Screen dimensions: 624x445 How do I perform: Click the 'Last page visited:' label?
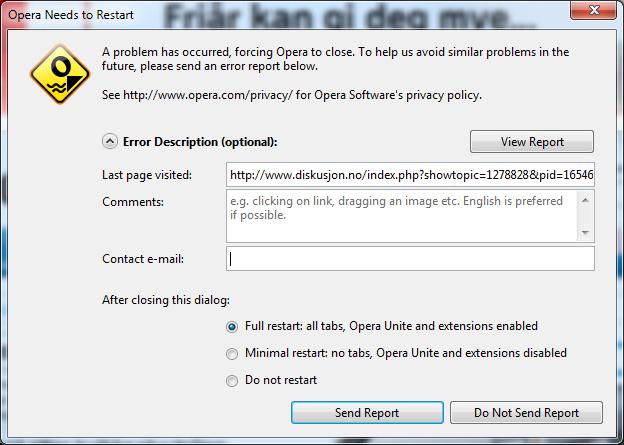[153, 175]
